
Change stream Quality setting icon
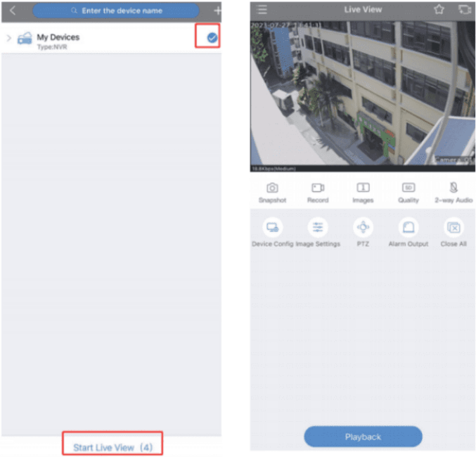click(x=409, y=188)
